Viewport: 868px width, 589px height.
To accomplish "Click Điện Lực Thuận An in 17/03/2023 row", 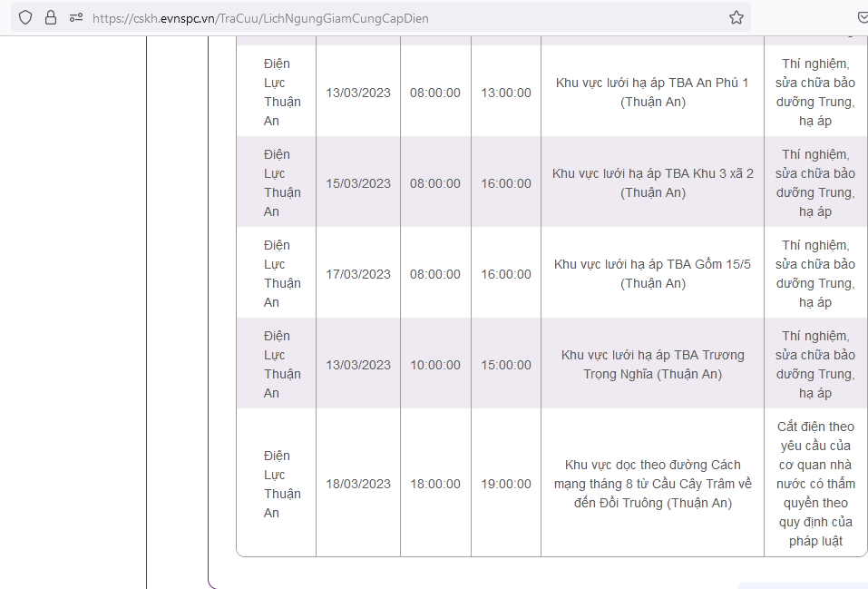I will point(282,274).
